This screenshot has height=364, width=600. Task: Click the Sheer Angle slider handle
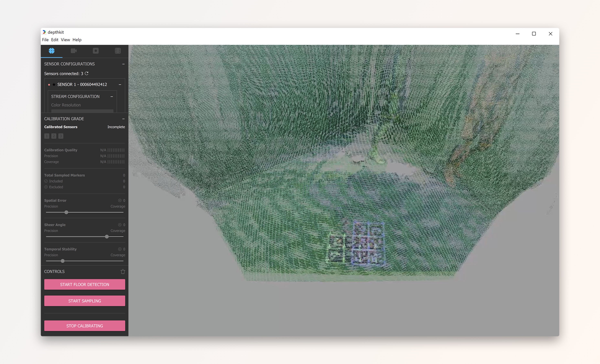[107, 237]
